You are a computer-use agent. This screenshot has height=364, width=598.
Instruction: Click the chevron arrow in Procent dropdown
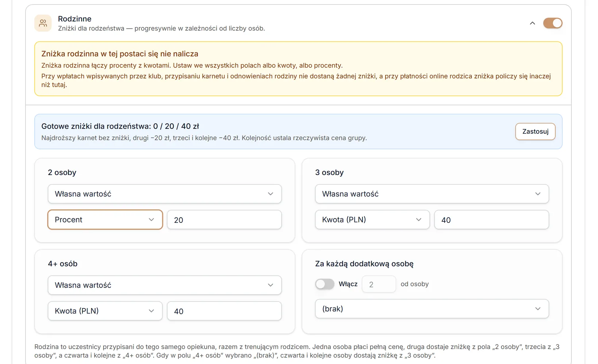click(x=151, y=220)
